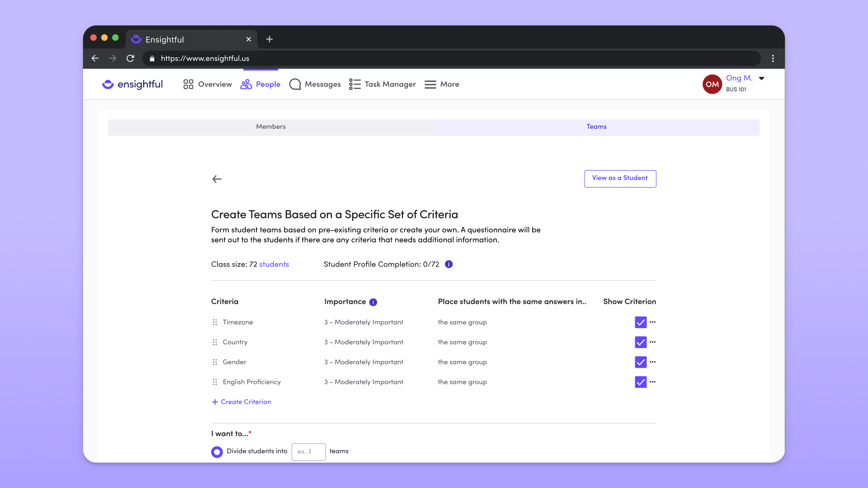The width and height of the screenshot is (868, 488).
Task: Uncheck Show Criterion for Timezone
Action: pos(641,322)
